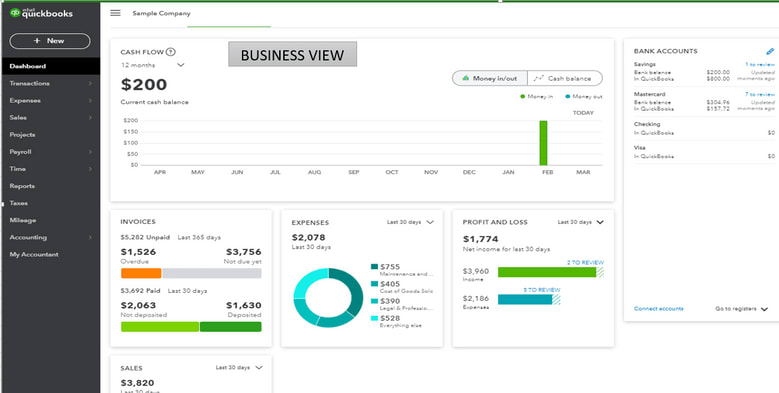Click the Visa account row
Image resolution: width=779 pixels, height=393 pixels.
704,152
